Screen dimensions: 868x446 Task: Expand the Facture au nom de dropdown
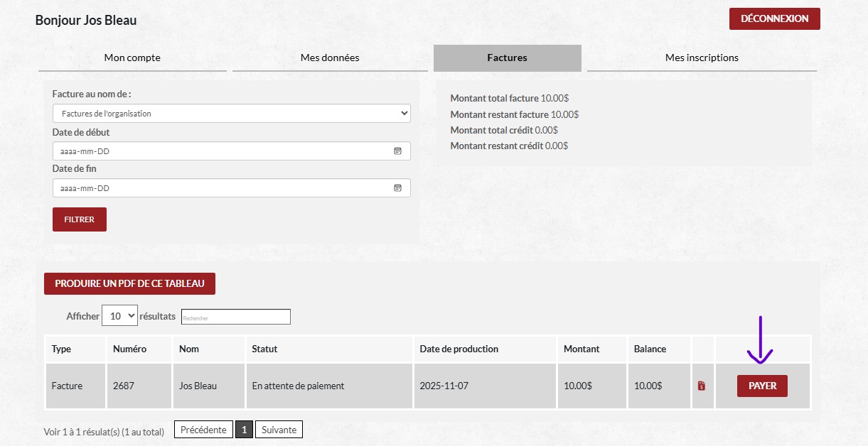click(x=231, y=114)
